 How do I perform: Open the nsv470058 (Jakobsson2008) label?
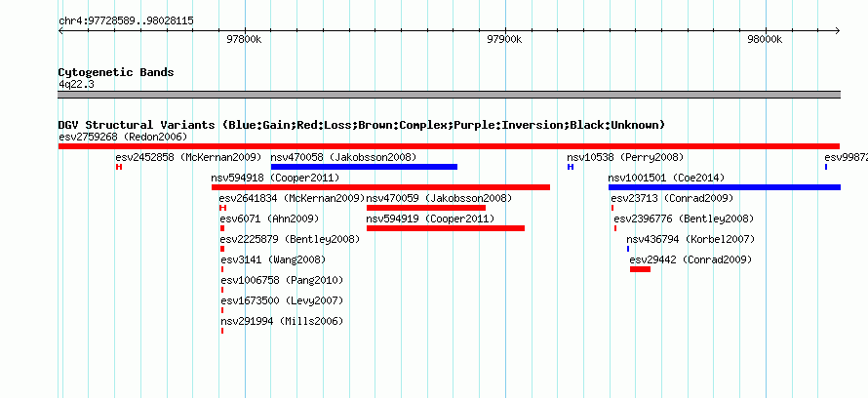coord(343,157)
